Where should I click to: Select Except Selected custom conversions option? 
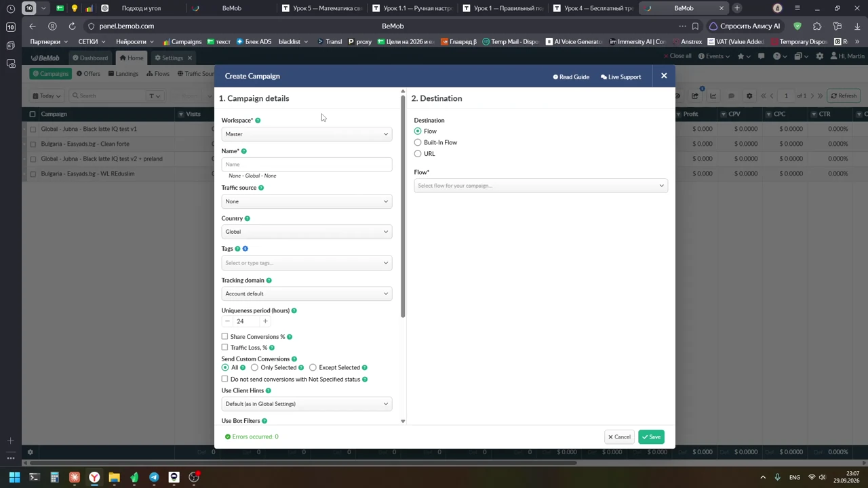[313, 367]
